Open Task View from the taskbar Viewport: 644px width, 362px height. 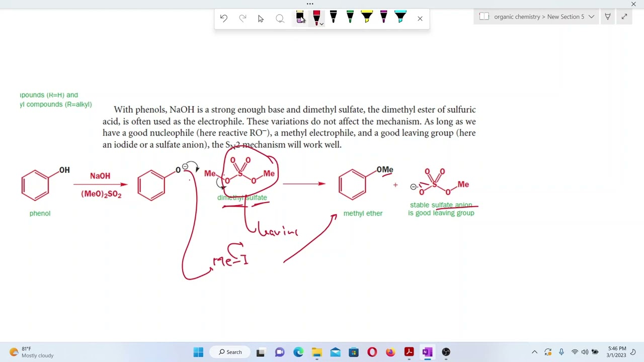tap(261, 352)
